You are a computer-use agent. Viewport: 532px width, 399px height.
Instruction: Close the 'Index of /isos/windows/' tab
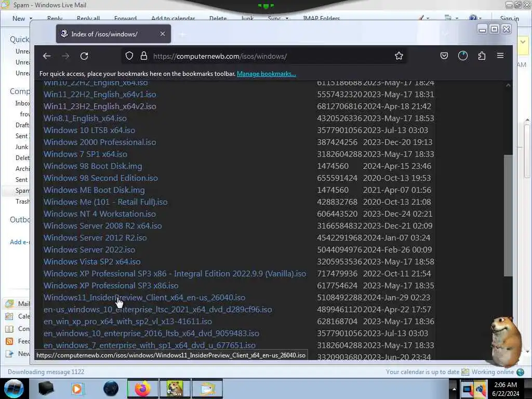click(163, 34)
